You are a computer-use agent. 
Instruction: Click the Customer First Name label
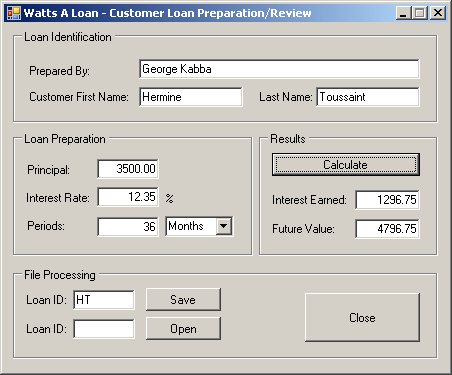point(79,97)
